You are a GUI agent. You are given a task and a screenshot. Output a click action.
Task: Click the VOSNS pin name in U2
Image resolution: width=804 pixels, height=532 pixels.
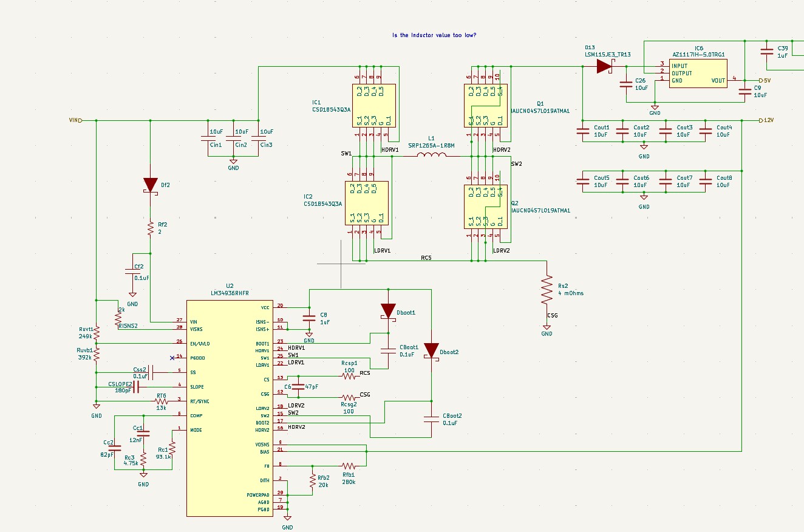[262, 444]
